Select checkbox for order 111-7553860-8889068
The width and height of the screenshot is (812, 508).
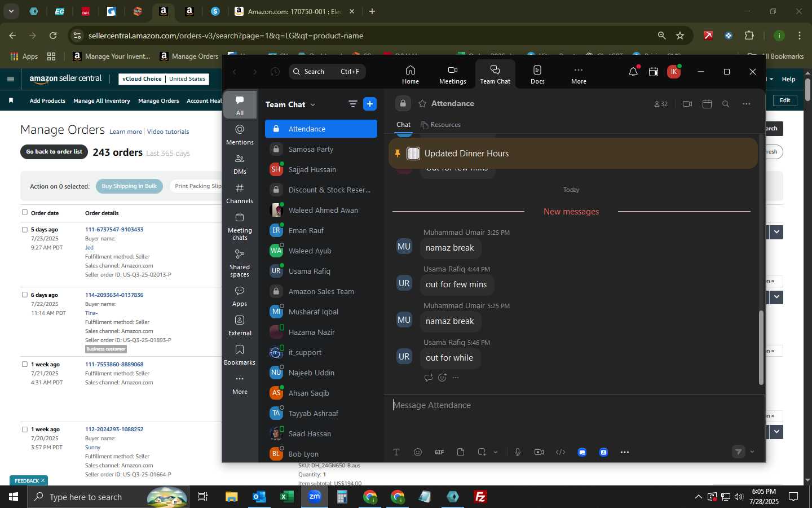coord(24,364)
